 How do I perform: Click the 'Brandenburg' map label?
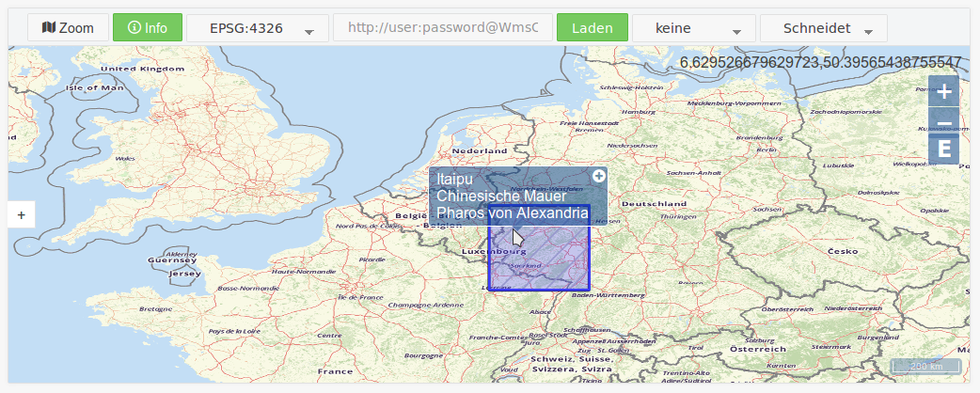(760, 137)
